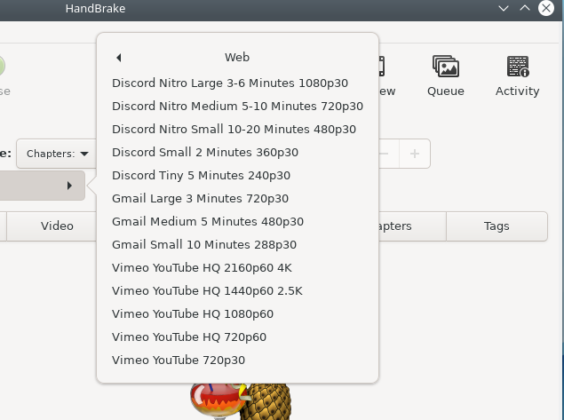Go back using the Web menu's back arrow
This screenshot has width=564, height=420.
coord(119,58)
